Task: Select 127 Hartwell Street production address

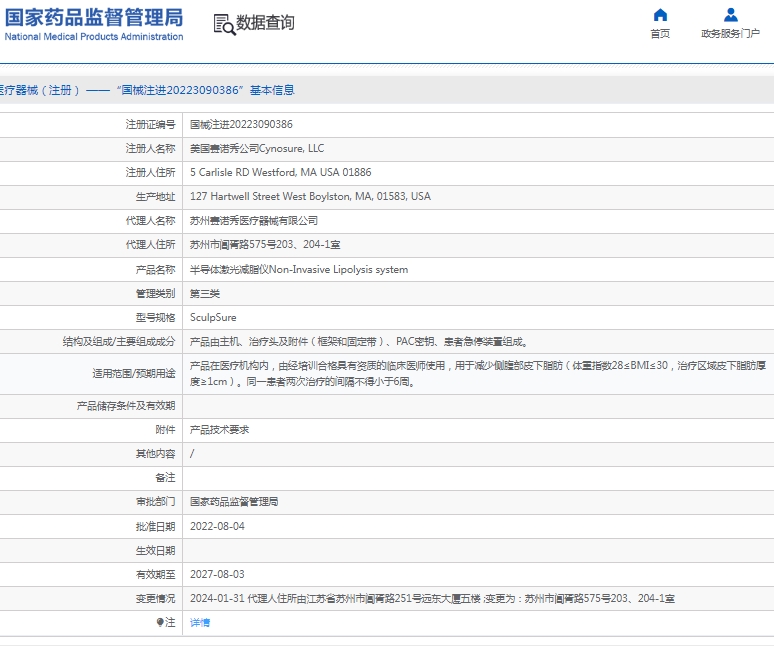Action: 310,196
